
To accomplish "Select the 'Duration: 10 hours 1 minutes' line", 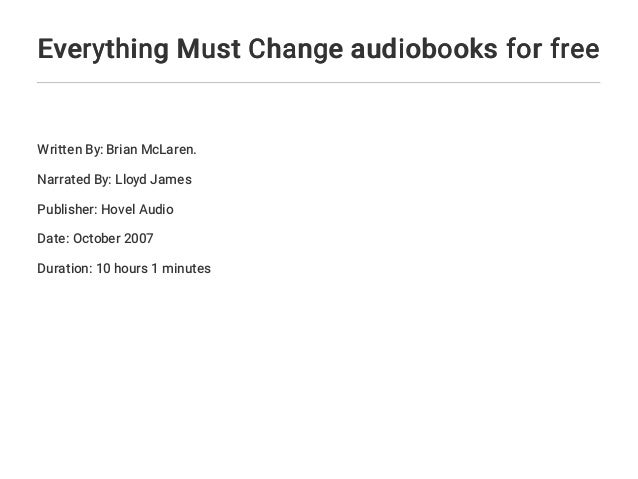I will 124,269.
